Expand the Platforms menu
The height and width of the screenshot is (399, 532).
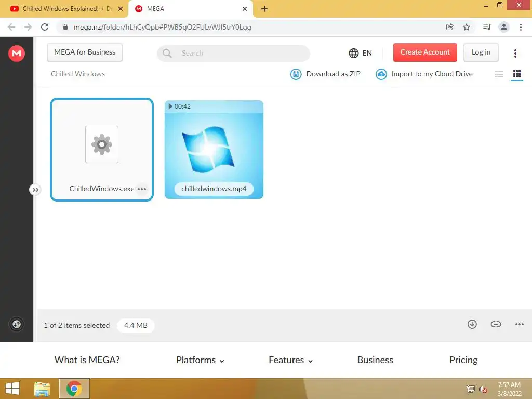click(200, 360)
